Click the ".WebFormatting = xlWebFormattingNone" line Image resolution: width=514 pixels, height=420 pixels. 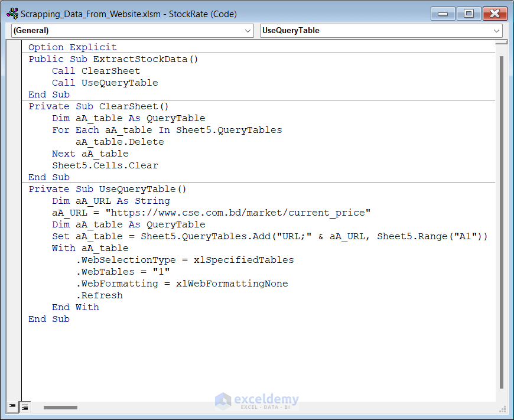tap(182, 284)
